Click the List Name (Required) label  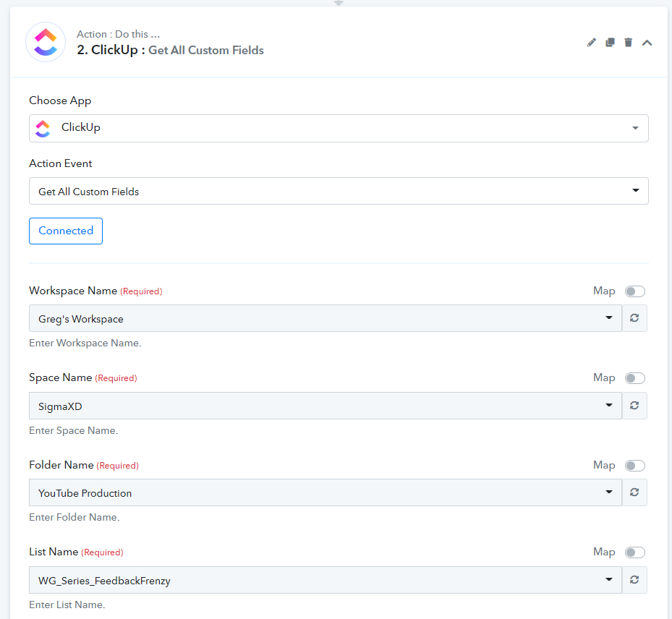76,552
